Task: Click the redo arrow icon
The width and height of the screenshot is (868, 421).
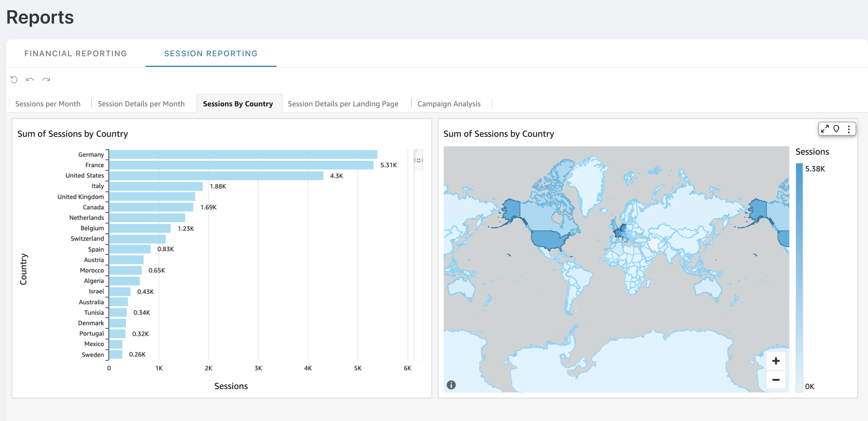Action: [46, 79]
